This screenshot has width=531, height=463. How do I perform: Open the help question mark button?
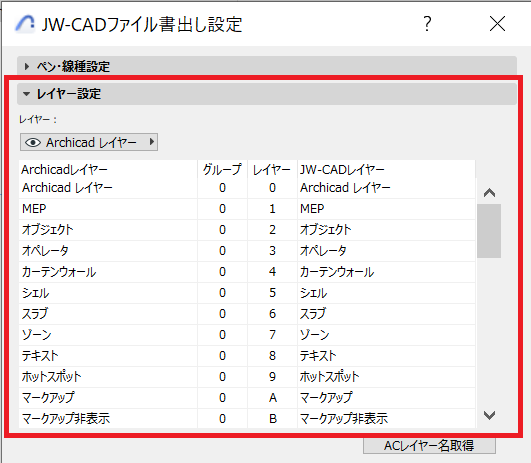click(x=427, y=24)
